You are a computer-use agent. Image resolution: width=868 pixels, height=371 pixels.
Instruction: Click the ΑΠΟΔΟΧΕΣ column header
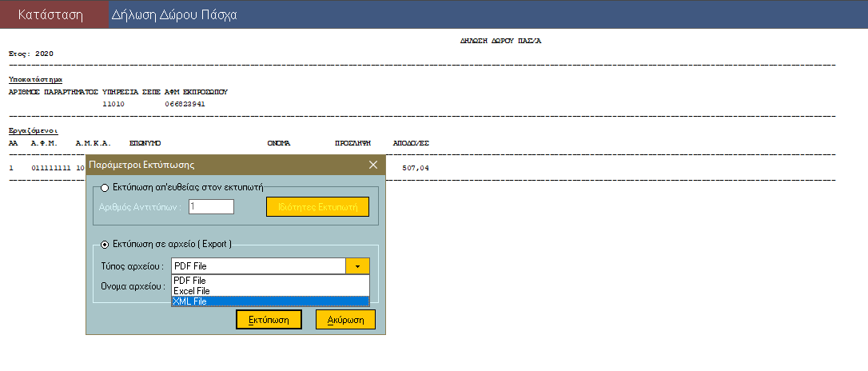pos(412,143)
